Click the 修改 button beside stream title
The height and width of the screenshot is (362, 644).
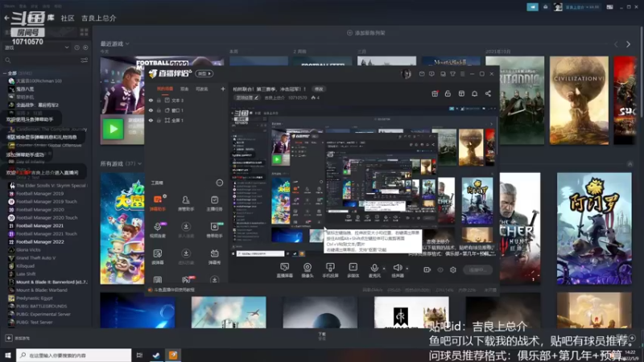[x=319, y=88]
